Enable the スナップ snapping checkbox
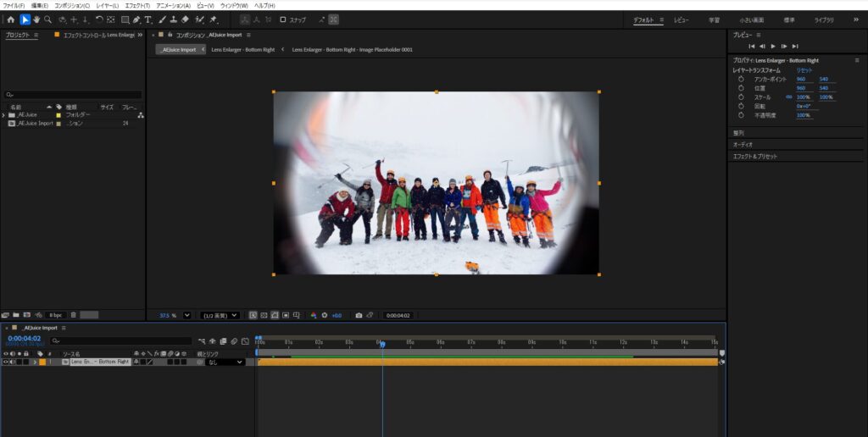 point(283,19)
